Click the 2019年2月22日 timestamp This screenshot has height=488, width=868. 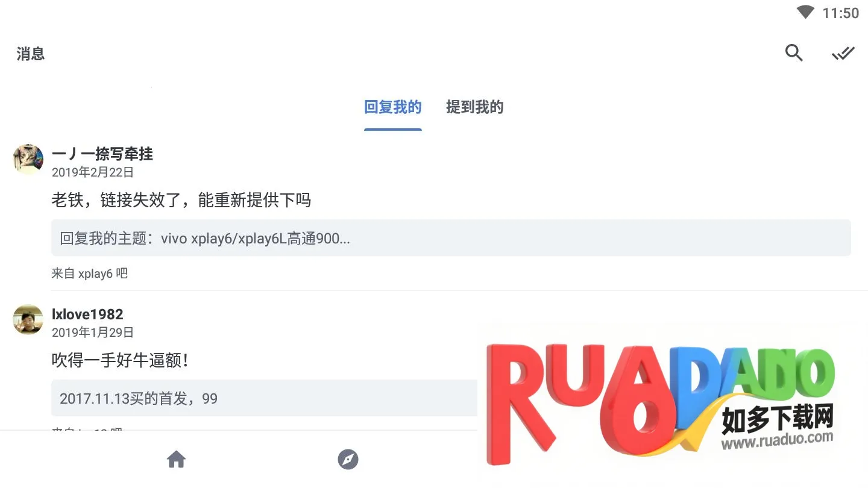pyautogui.click(x=93, y=172)
